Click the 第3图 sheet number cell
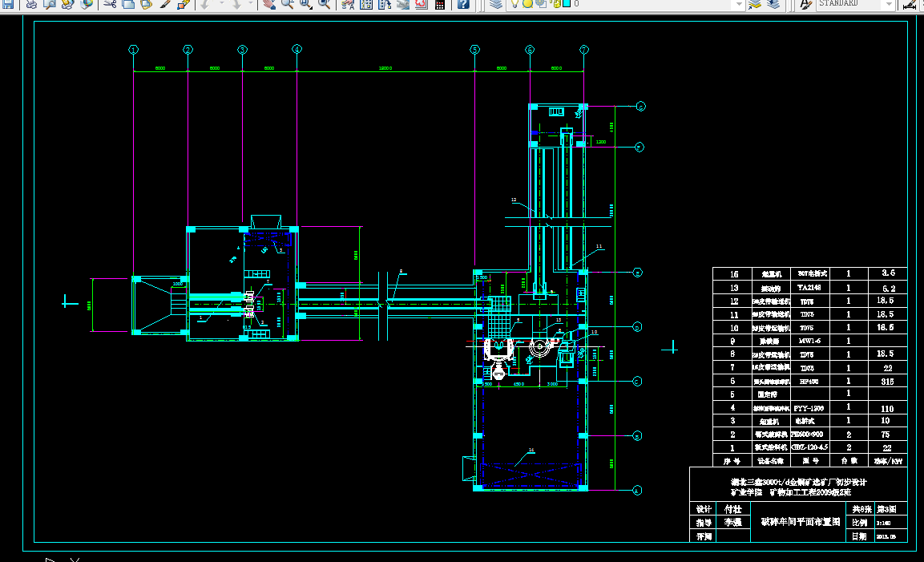Image resolution: width=924 pixels, height=562 pixels. click(x=887, y=509)
